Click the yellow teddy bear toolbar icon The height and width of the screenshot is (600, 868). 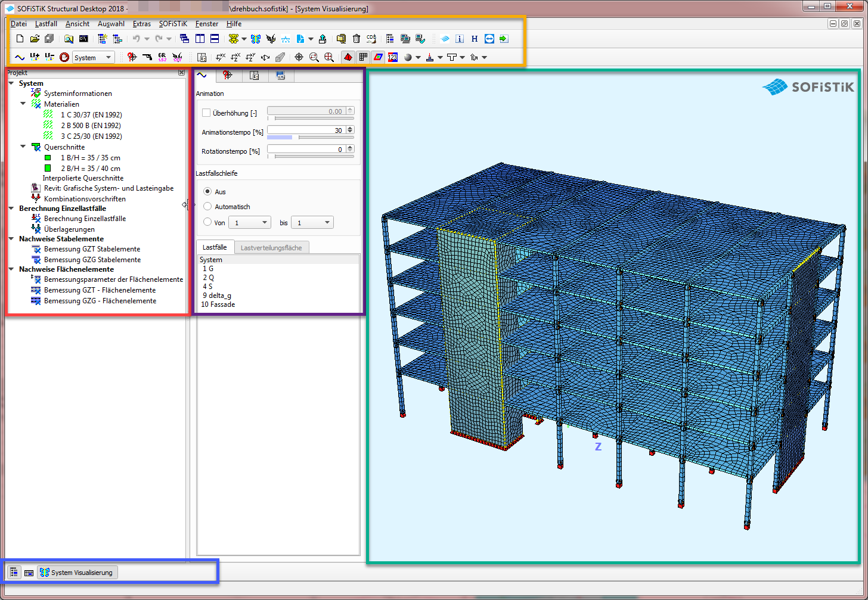(x=233, y=39)
